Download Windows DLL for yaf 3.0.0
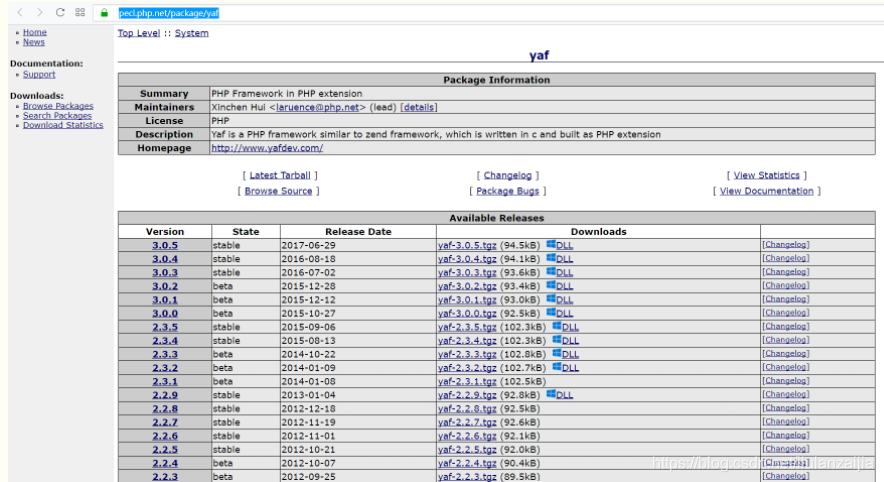 tap(560, 313)
